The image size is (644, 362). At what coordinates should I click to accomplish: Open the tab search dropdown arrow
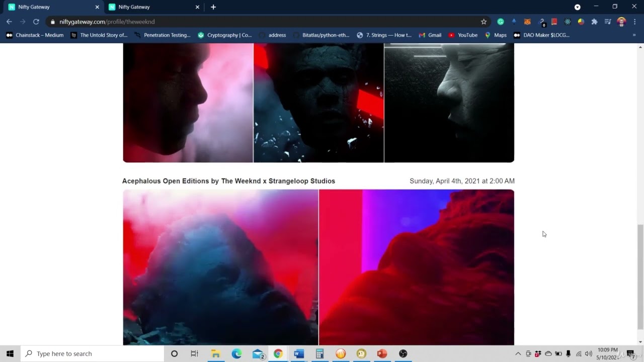tap(578, 7)
